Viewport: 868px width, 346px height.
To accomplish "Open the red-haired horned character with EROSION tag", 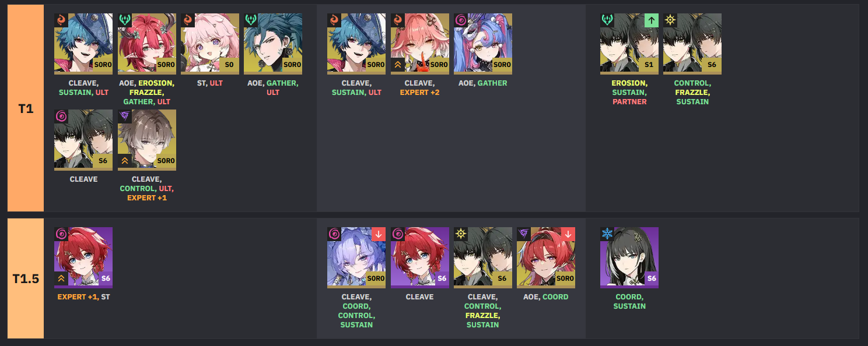I will point(147,44).
